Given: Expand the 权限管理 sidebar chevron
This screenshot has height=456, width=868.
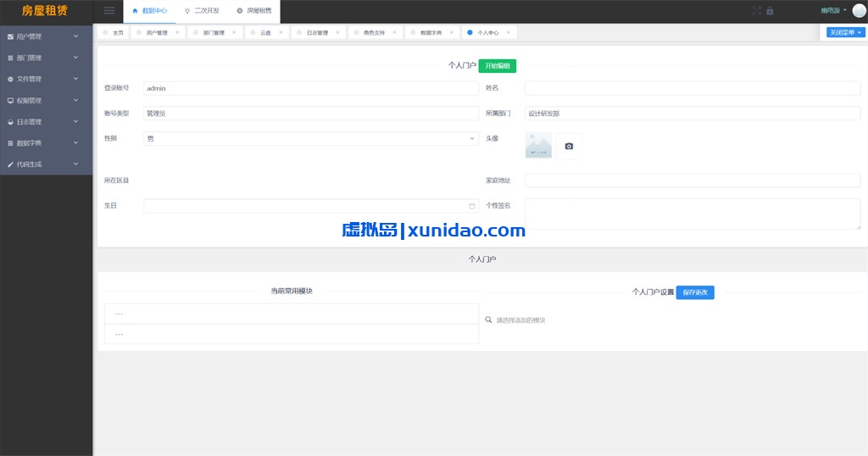Looking at the screenshot, I should [x=75, y=101].
